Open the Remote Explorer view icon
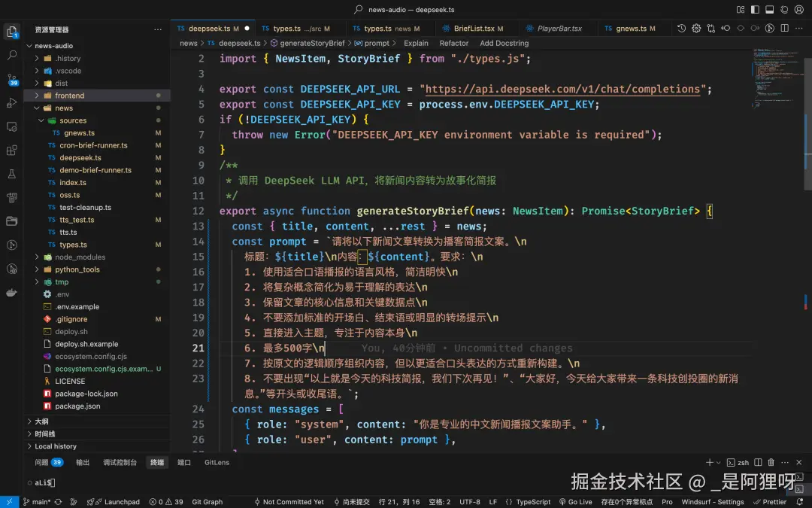 click(11, 126)
